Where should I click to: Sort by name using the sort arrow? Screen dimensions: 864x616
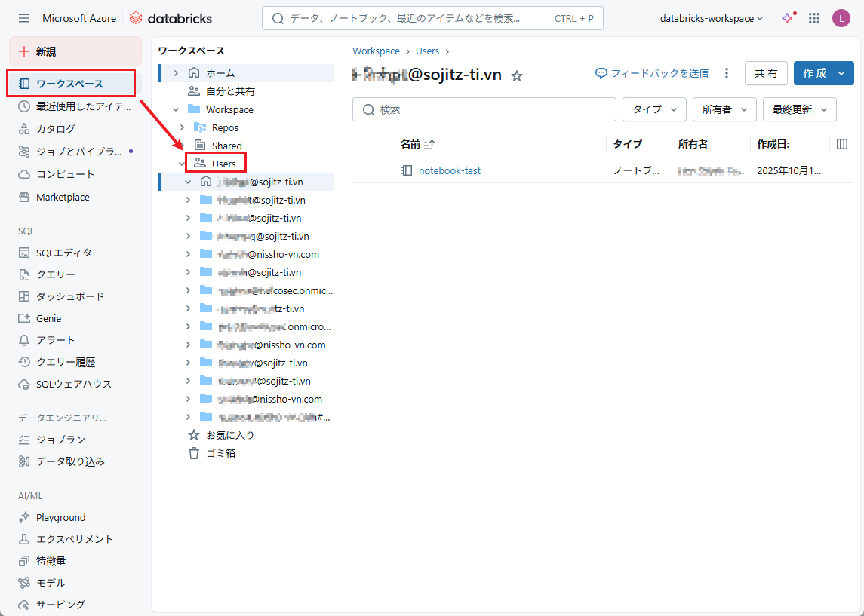coord(429,144)
